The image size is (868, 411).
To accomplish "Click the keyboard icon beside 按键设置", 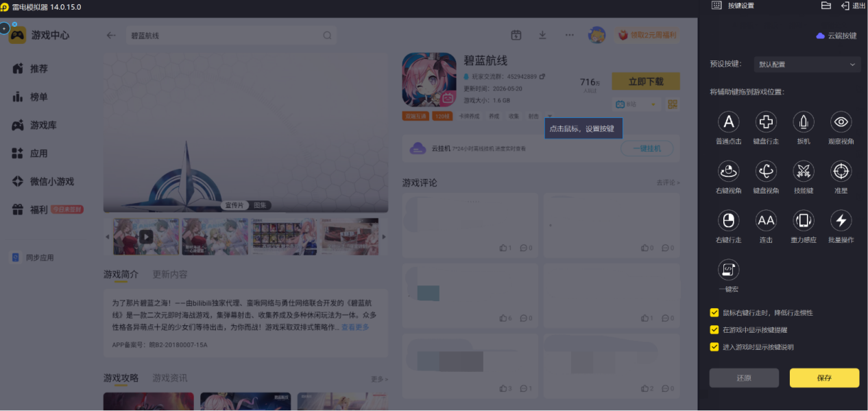I will (716, 5).
